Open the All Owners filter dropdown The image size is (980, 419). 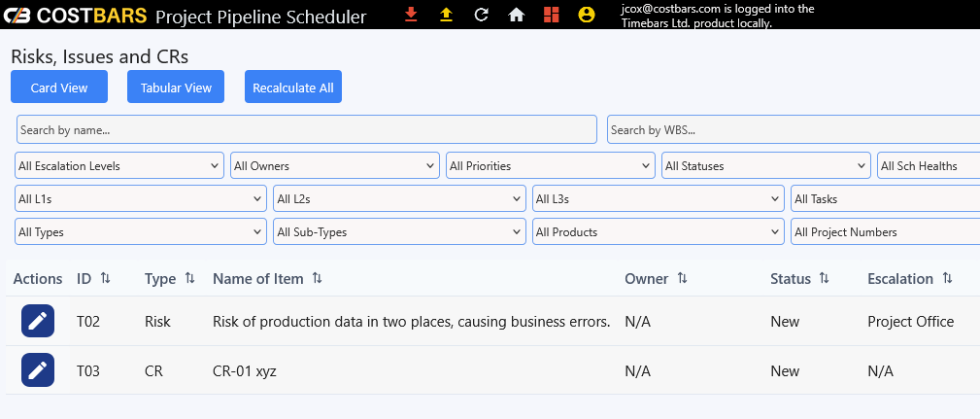pyautogui.click(x=334, y=166)
